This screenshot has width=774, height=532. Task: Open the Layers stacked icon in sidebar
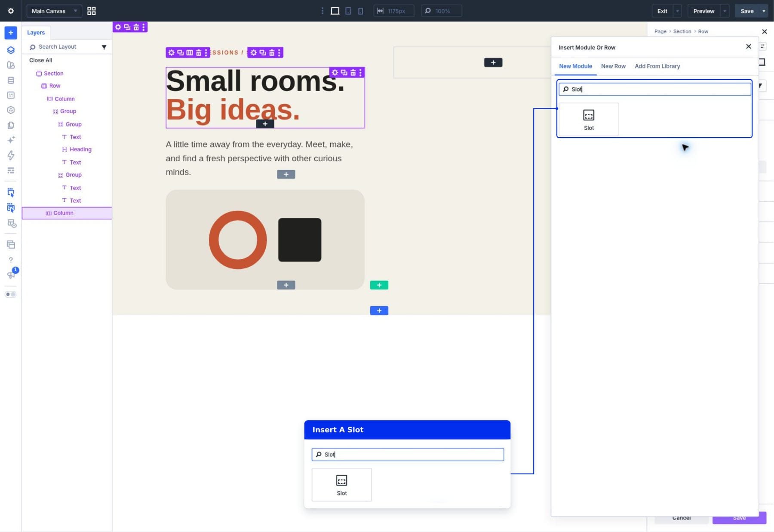(x=11, y=50)
